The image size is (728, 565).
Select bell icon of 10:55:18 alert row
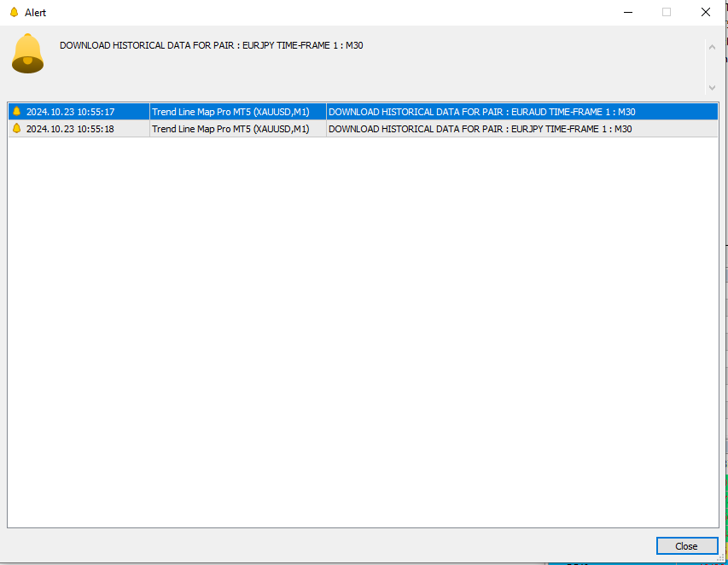pos(17,129)
